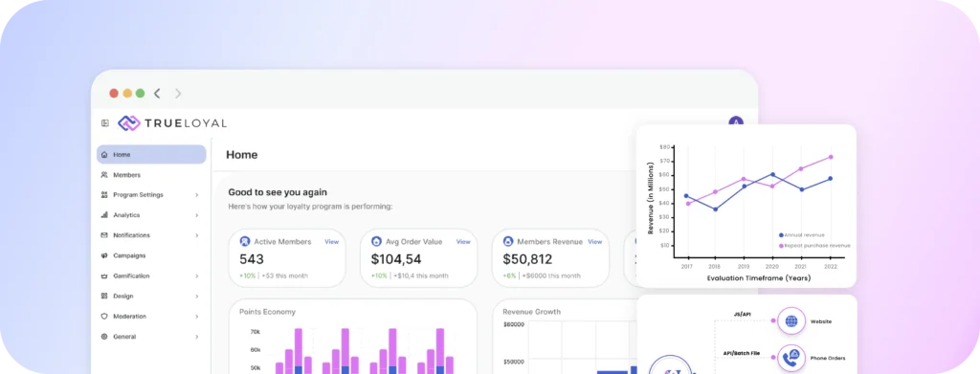Click the 2022 repeat purchase revenue point

click(831, 157)
